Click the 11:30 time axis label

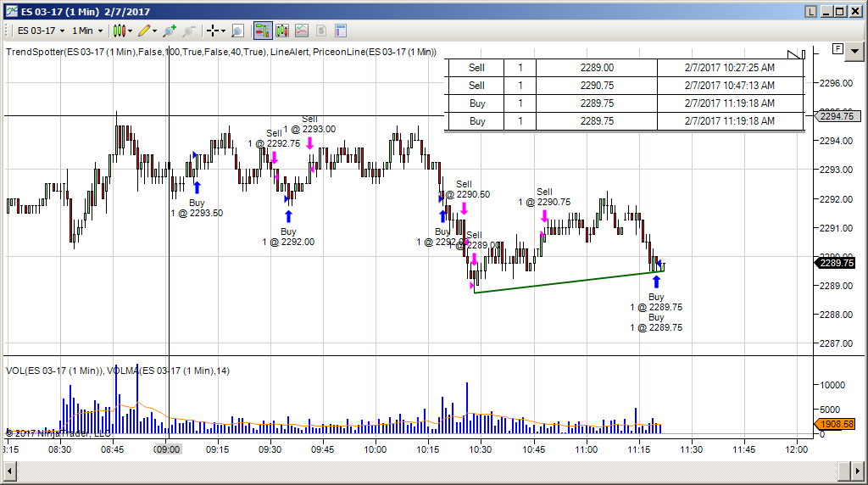pyautogui.click(x=691, y=449)
